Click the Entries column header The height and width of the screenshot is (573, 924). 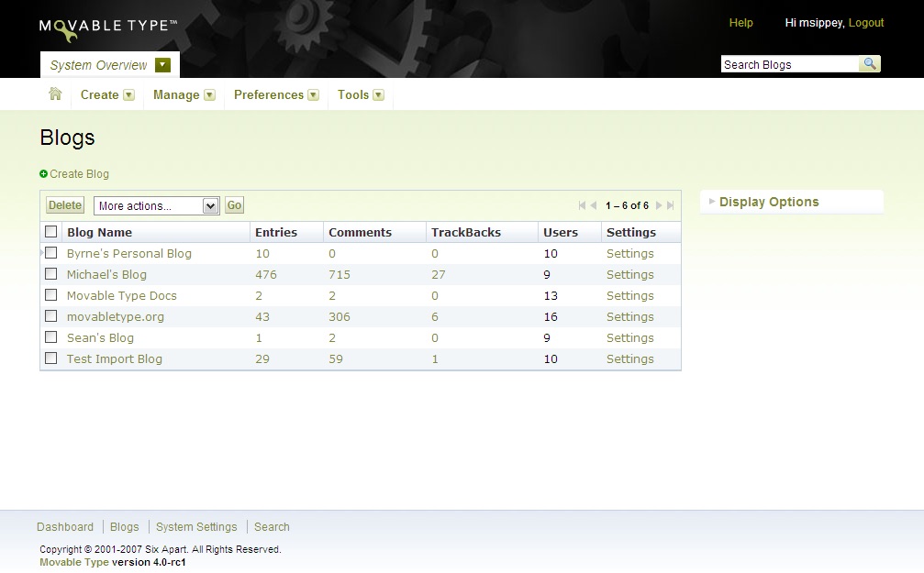[x=276, y=232]
